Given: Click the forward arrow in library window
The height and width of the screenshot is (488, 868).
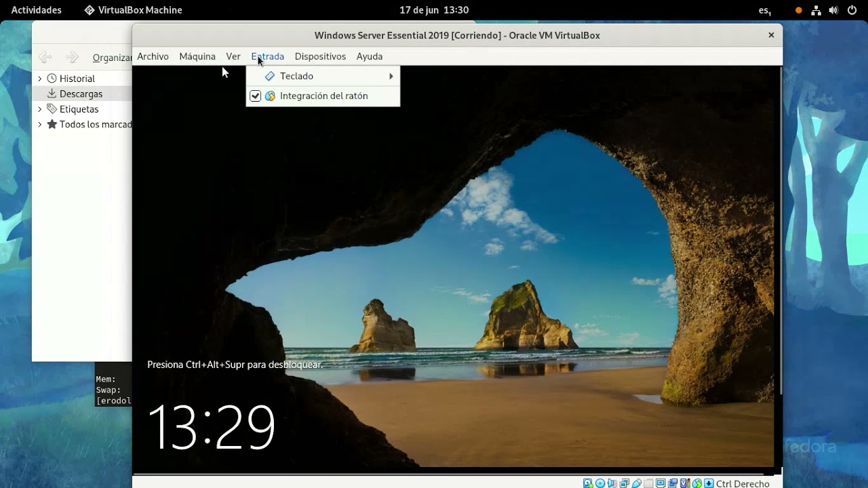Looking at the screenshot, I should click(x=72, y=58).
